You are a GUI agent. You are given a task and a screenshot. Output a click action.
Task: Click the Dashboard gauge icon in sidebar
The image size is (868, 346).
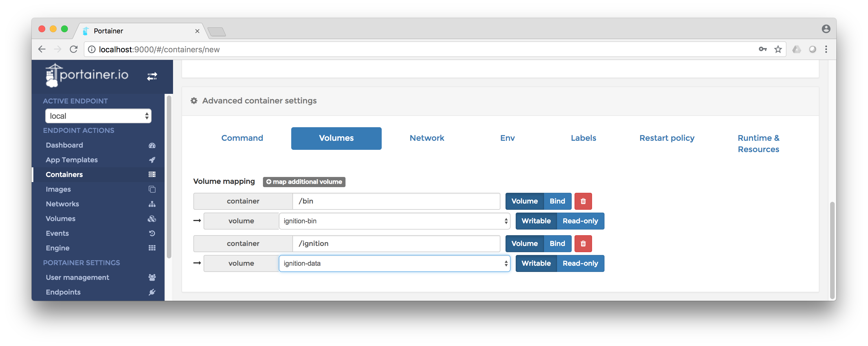(152, 145)
